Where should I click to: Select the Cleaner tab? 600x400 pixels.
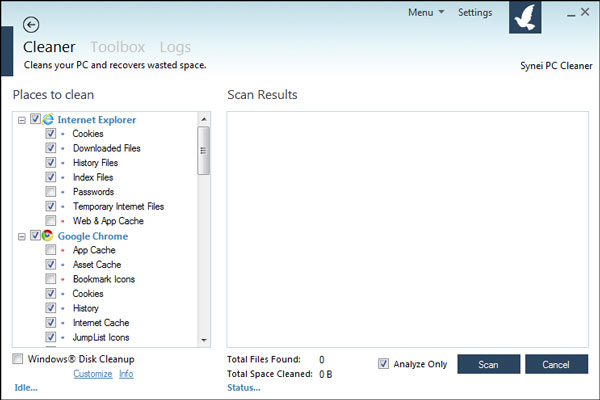click(49, 47)
